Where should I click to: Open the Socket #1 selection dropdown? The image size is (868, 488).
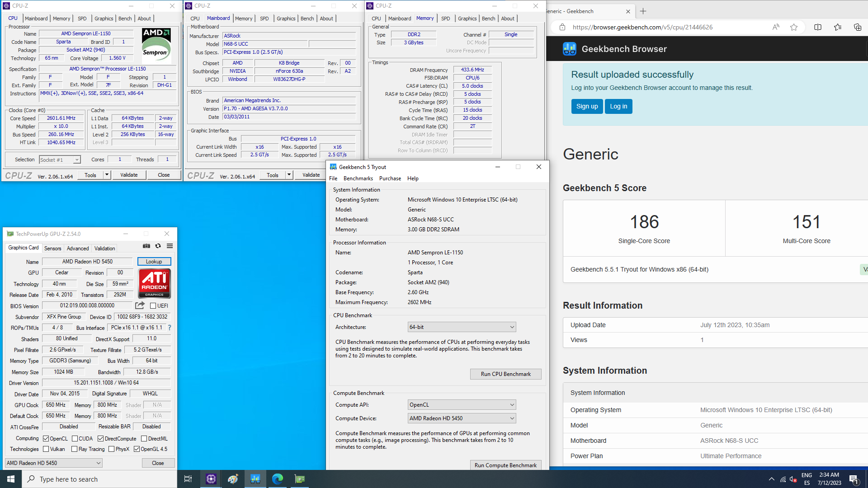pyautogui.click(x=60, y=160)
